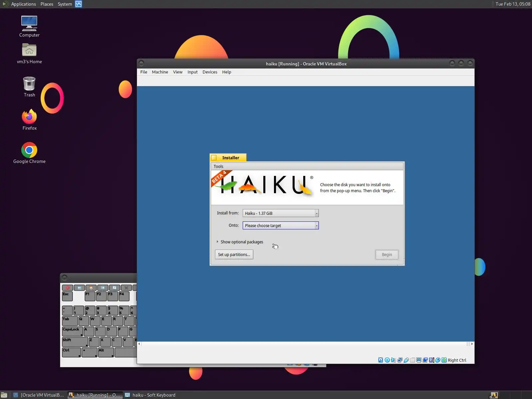The width and height of the screenshot is (532, 399).
Task: Click the refresh icon key on soft keyboard
Action: 114,288
